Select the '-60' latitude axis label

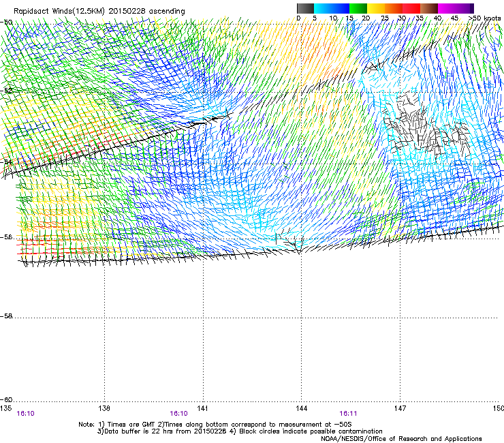6,400
